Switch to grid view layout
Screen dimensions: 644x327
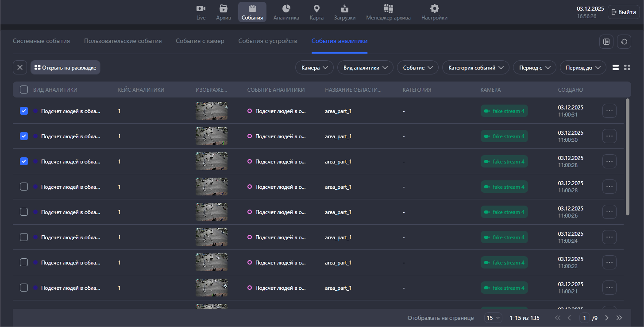627,67
